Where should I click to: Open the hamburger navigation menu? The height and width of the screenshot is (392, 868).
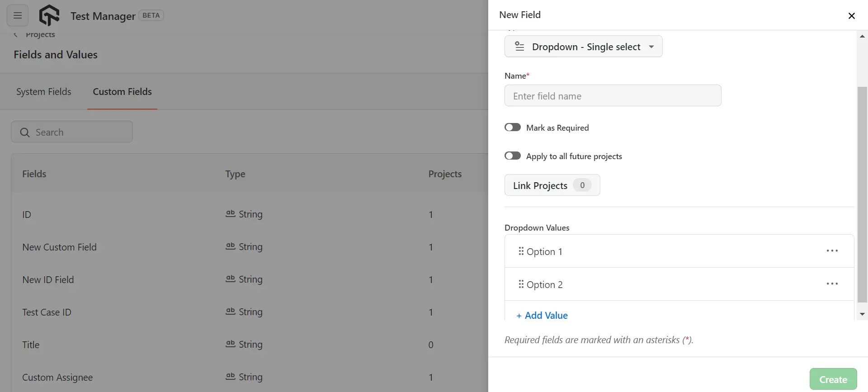pos(18,16)
